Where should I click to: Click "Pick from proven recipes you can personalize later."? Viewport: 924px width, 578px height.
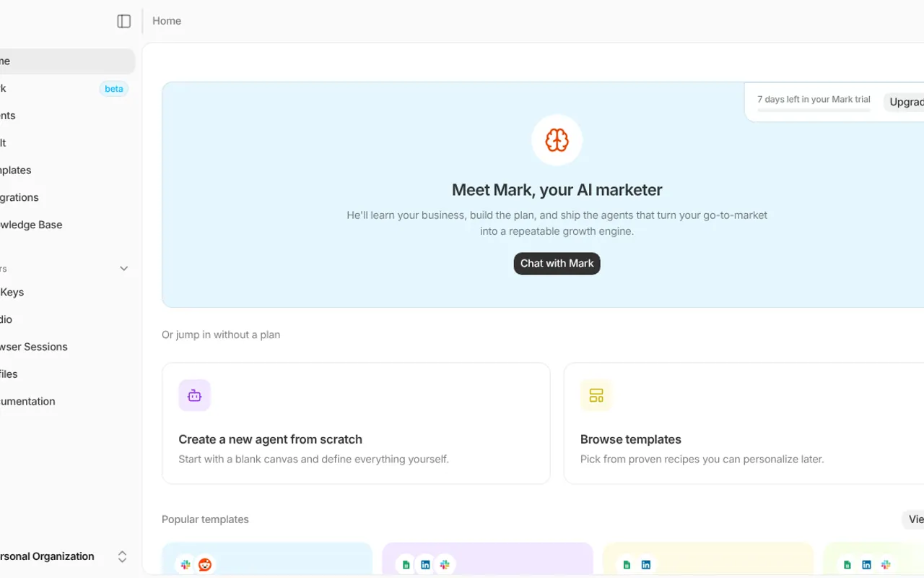(x=702, y=459)
